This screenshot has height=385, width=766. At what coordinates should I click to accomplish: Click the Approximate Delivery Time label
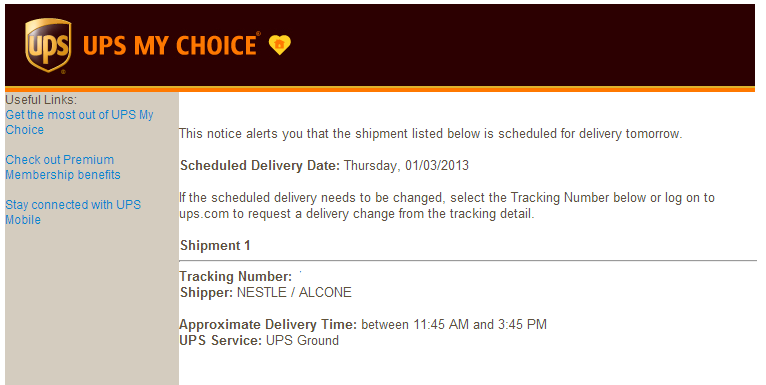(x=268, y=325)
